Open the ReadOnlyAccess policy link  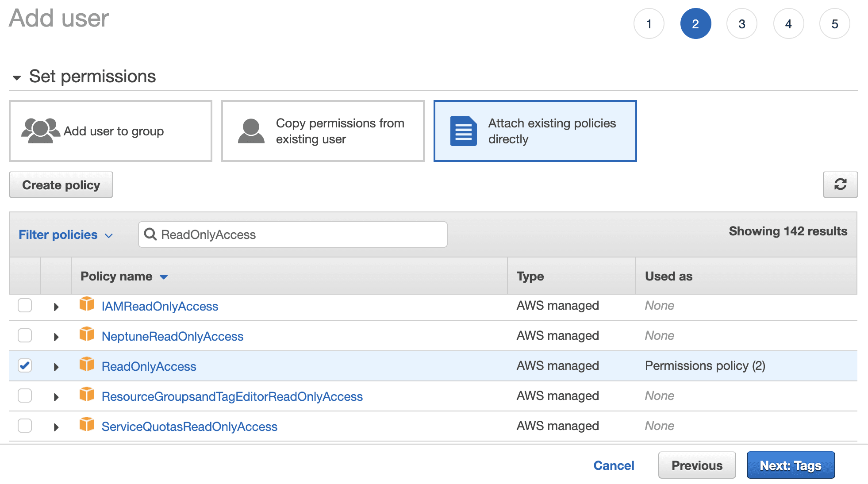coord(149,366)
